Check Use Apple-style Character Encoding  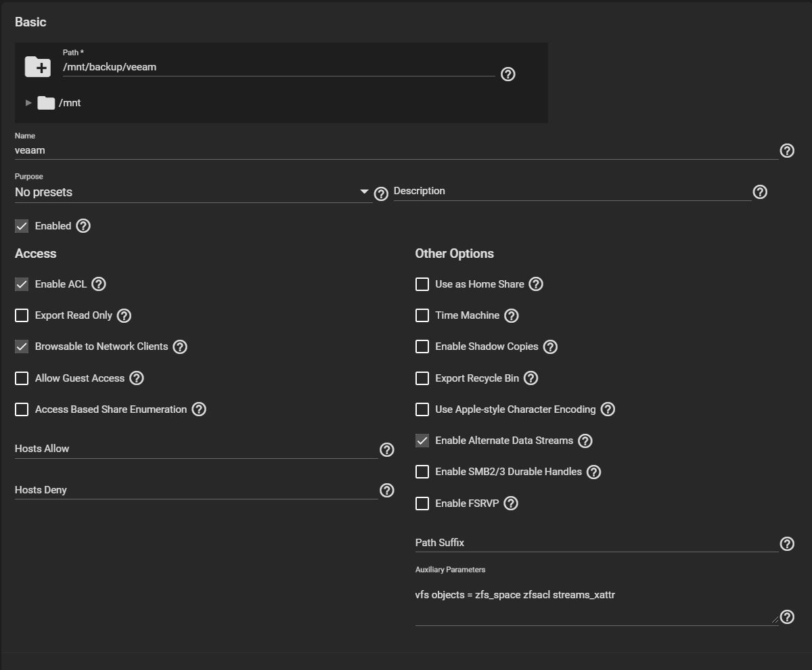point(422,409)
